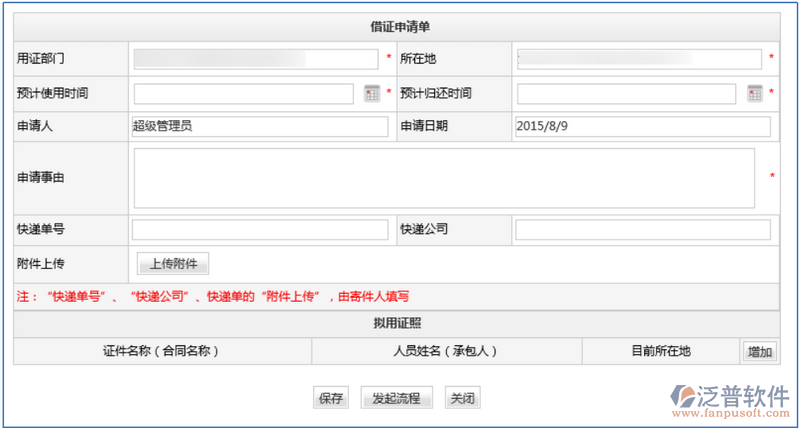Screen dimensions: 800x429
Task: Focus the 申请事由 text area
Action: 443,178
